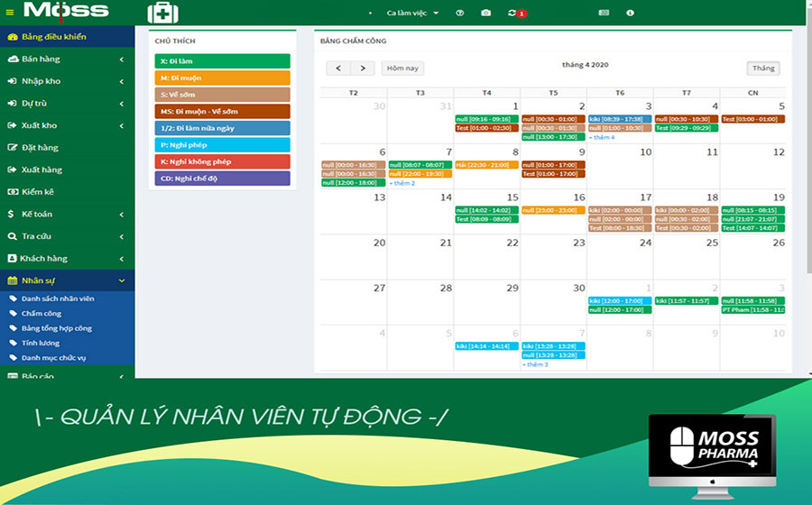
Task: Open the Ca làm việc dropdown
Action: pos(412,14)
